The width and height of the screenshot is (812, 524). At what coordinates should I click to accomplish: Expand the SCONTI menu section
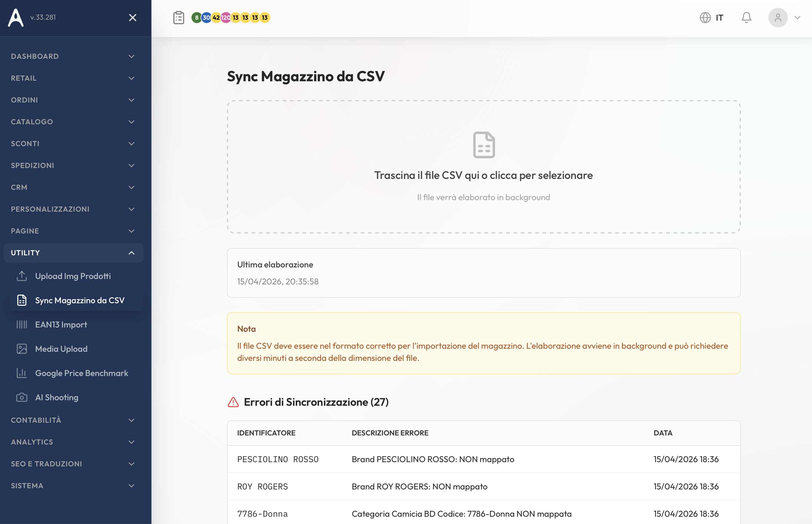click(x=73, y=144)
